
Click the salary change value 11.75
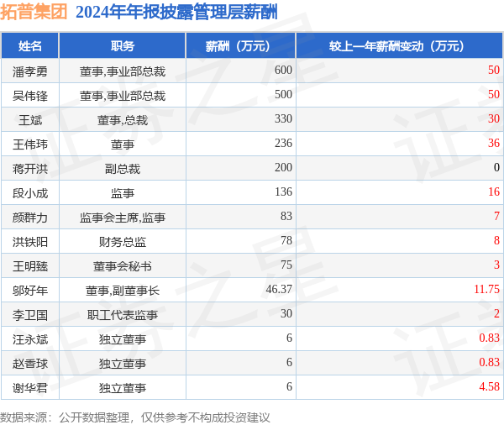(486, 289)
